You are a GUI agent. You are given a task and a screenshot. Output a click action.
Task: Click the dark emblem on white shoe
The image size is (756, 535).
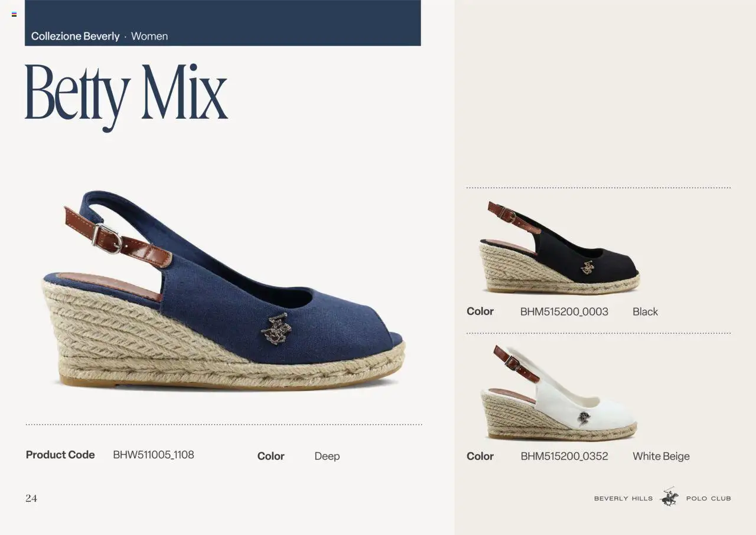pyautogui.click(x=584, y=417)
